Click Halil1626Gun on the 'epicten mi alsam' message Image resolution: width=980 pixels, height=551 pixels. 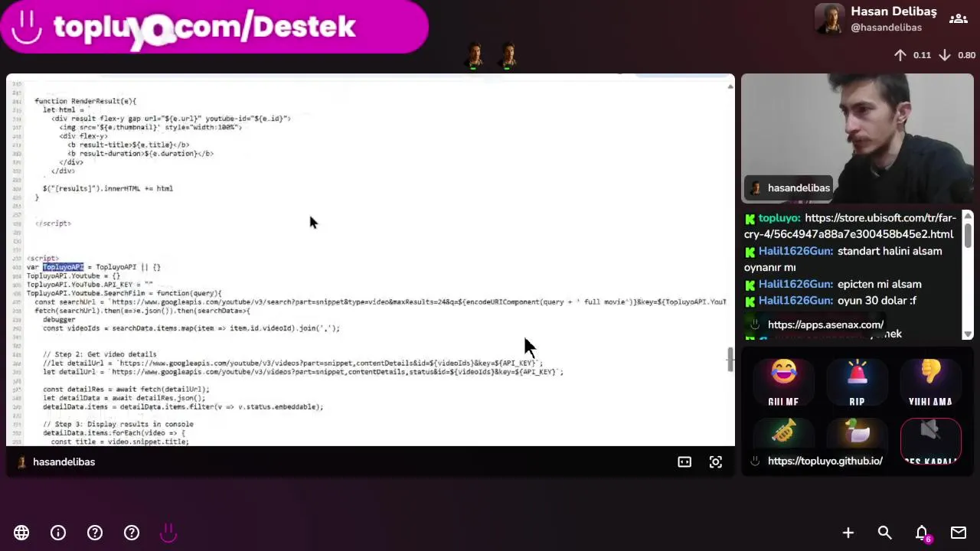tap(795, 284)
